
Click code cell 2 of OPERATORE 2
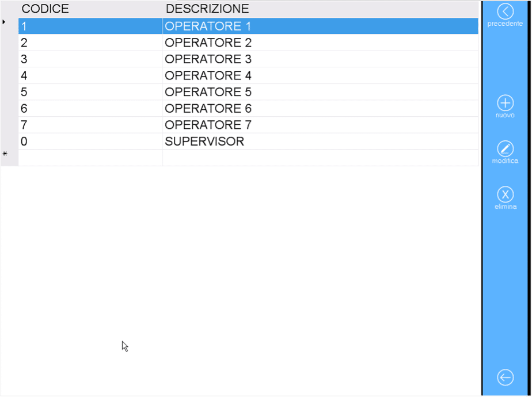click(90, 43)
